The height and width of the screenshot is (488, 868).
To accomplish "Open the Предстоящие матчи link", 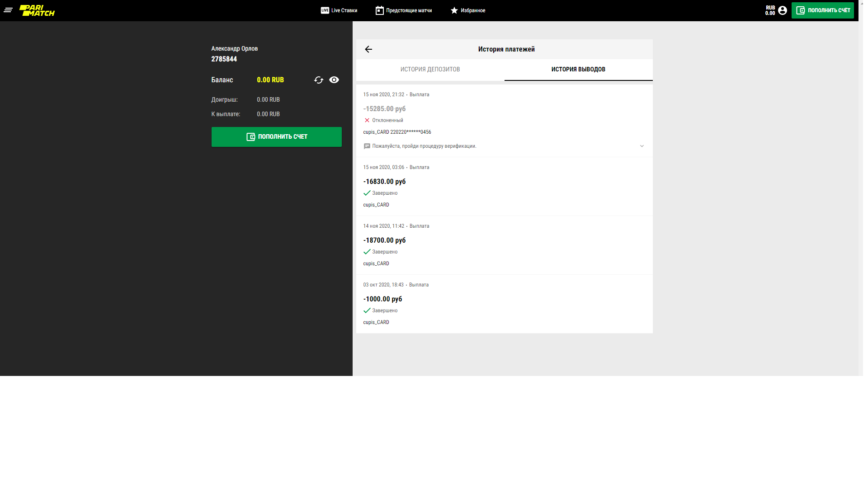I will point(409,10).
